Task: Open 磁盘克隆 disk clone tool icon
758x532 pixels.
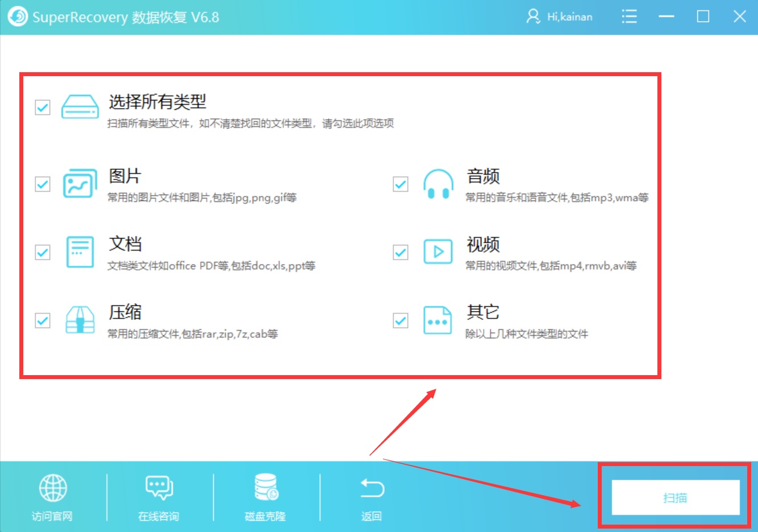Action: pos(264,487)
